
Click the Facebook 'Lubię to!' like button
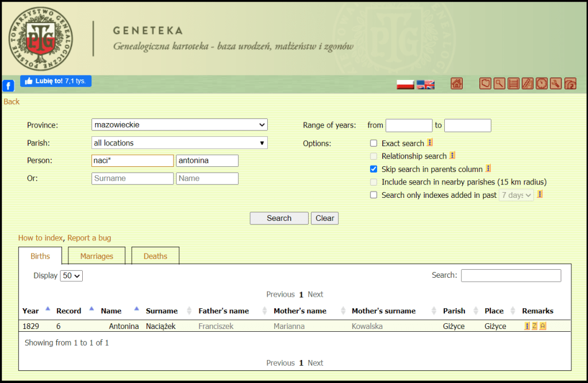56,81
